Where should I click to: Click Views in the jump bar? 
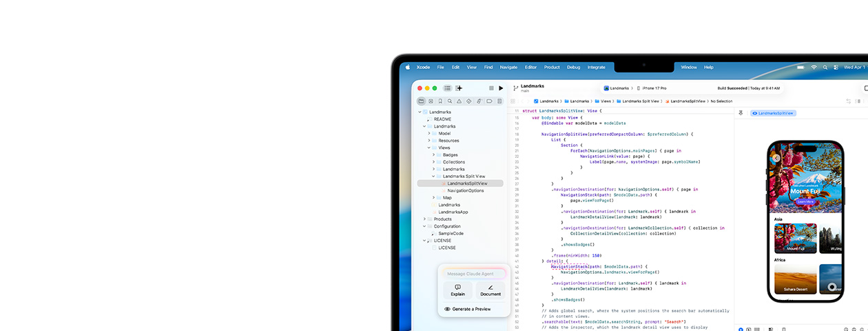click(603, 101)
